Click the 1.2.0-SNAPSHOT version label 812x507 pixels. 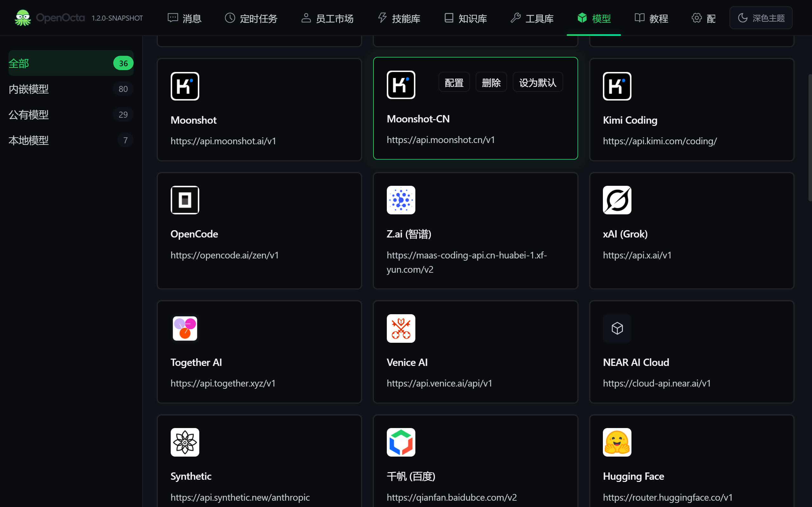[117, 18]
